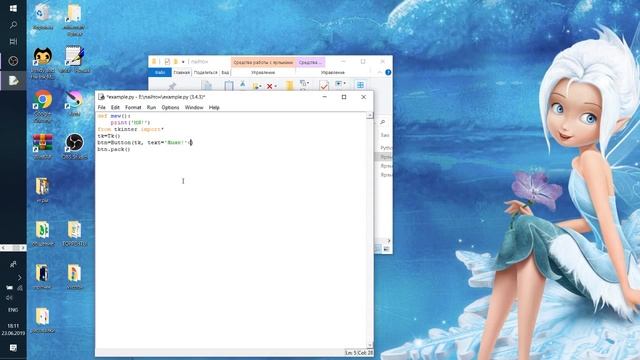Image resolution: width=640 pixels, height=360 pixels.
Task: Open Move To dropdown arrow in Explorer ribbon
Action: pos(260,87)
